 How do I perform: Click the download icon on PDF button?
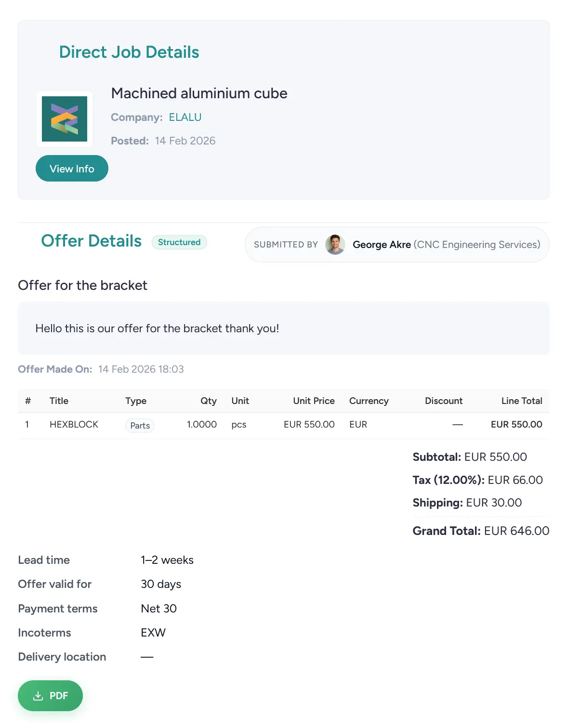[x=38, y=696]
